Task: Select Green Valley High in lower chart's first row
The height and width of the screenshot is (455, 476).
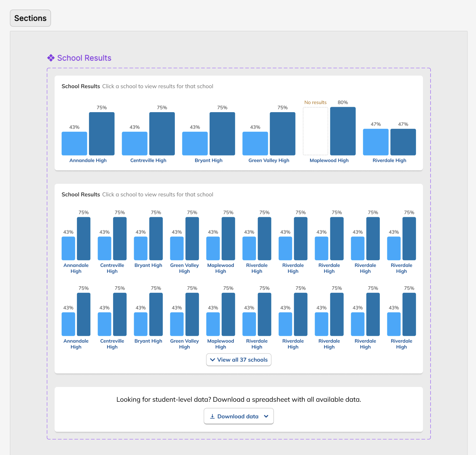Action: coord(184,268)
